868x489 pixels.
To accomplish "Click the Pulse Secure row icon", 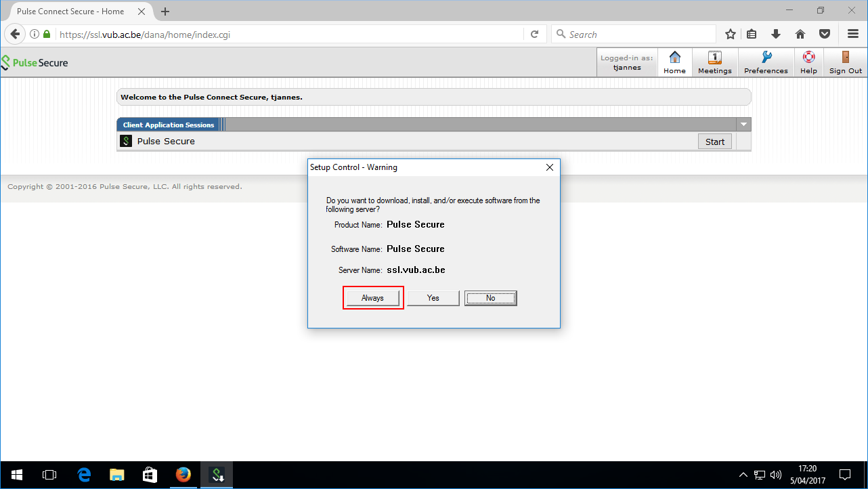I will pos(126,141).
